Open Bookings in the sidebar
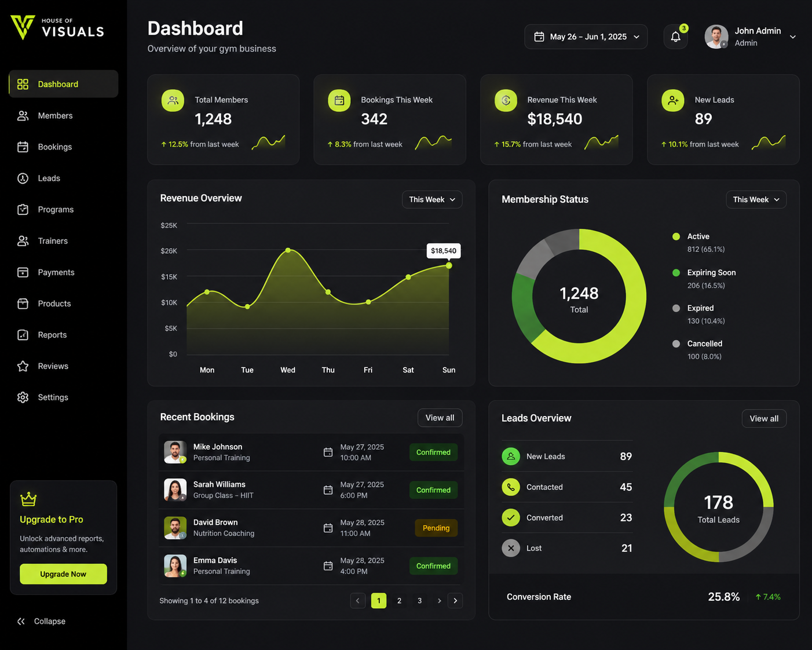Viewport: 812px width, 650px height. click(x=64, y=147)
